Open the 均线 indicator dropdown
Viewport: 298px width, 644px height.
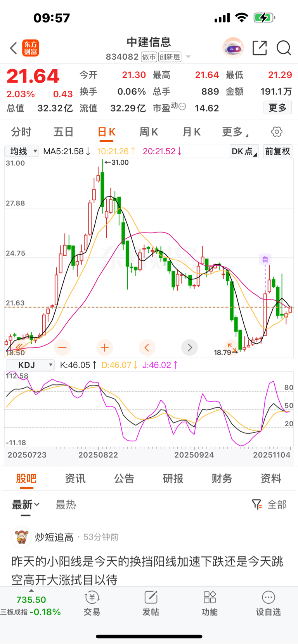[22, 151]
